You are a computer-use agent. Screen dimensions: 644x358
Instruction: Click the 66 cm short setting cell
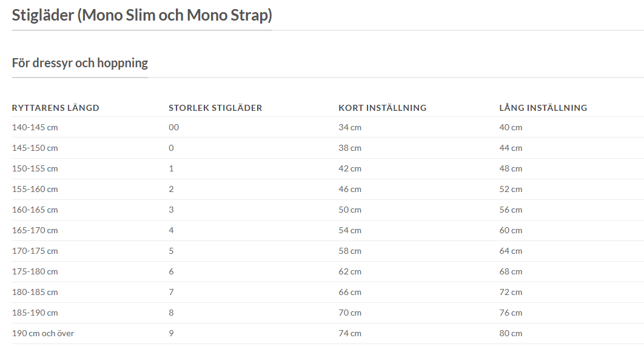coord(350,292)
